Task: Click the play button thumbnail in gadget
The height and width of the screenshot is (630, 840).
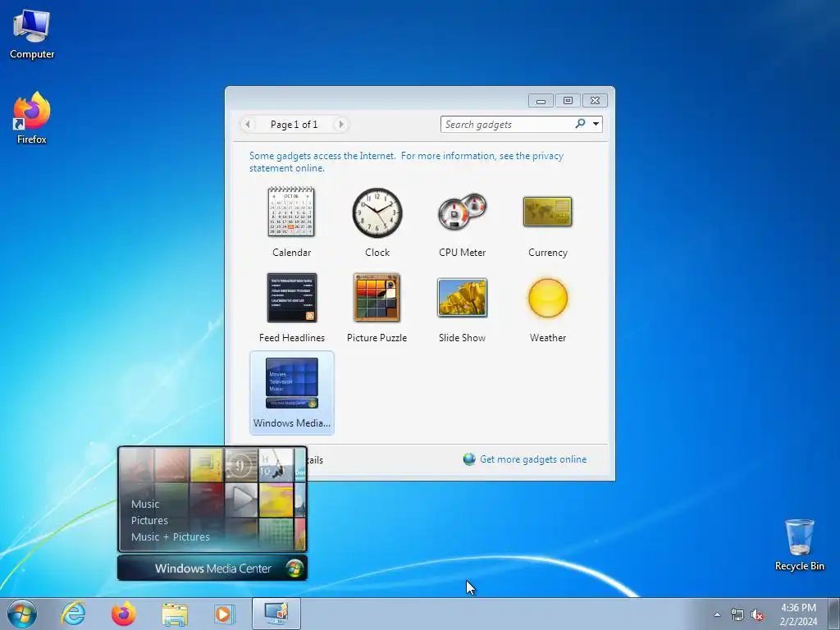Action: coord(242,500)
